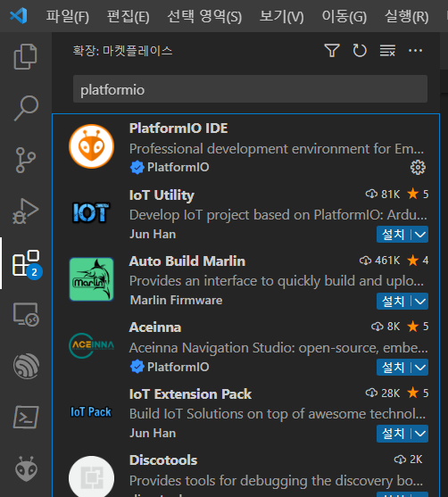Click Jun Han publisher under IoT Utility
This screenshot has height=497, width=448.
click(153, 235)
